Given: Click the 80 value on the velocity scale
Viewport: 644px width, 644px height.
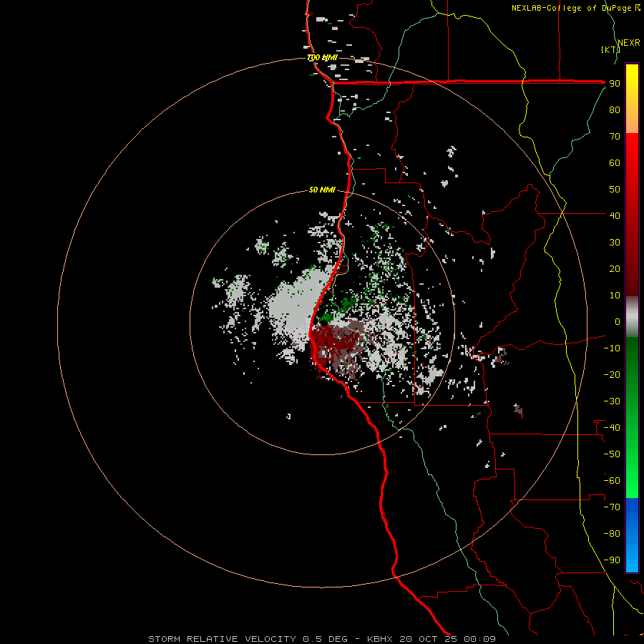Looking at the screenshot, I should [615, 109].
